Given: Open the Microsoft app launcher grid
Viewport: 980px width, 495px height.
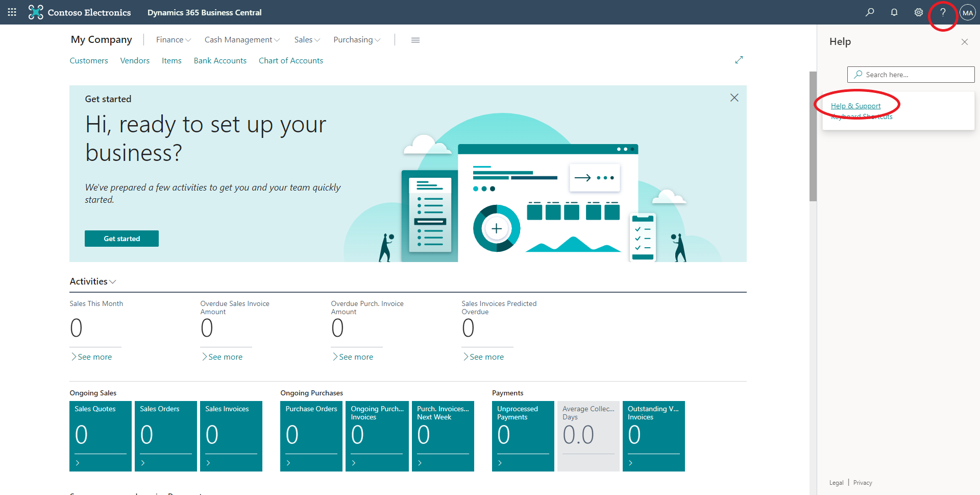Looking at the screenshot, I should pyautogui.click(x=11, y=12).
